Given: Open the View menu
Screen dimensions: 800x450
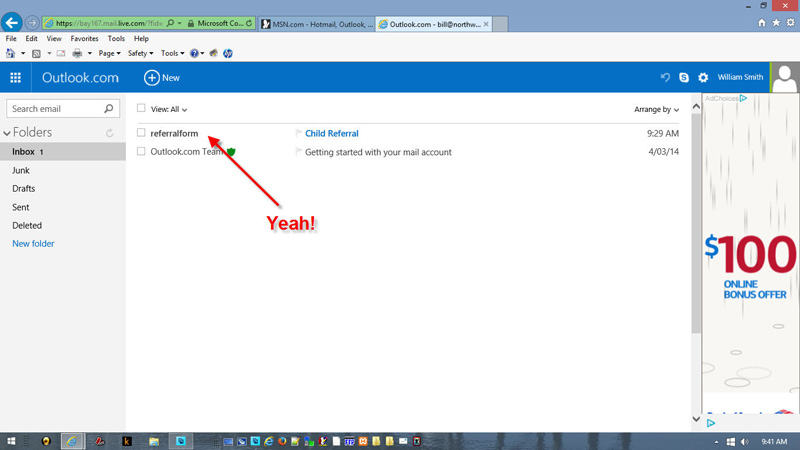Looking at the screenshot, I should click(x=54, y=38).
